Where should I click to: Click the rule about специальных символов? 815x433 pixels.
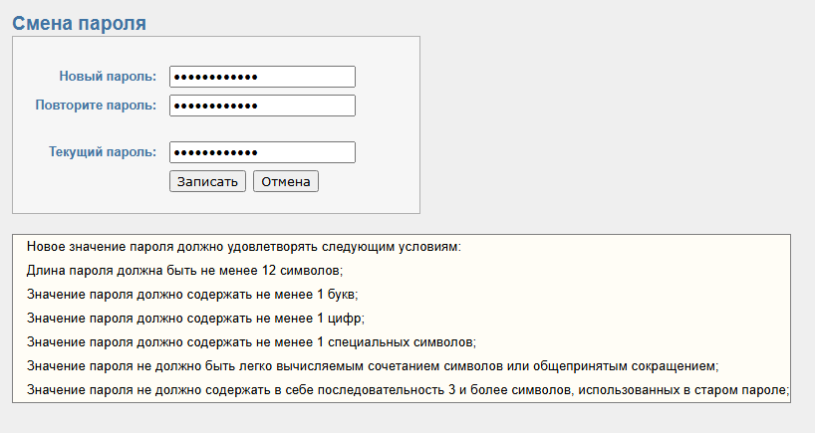[251, 343]
